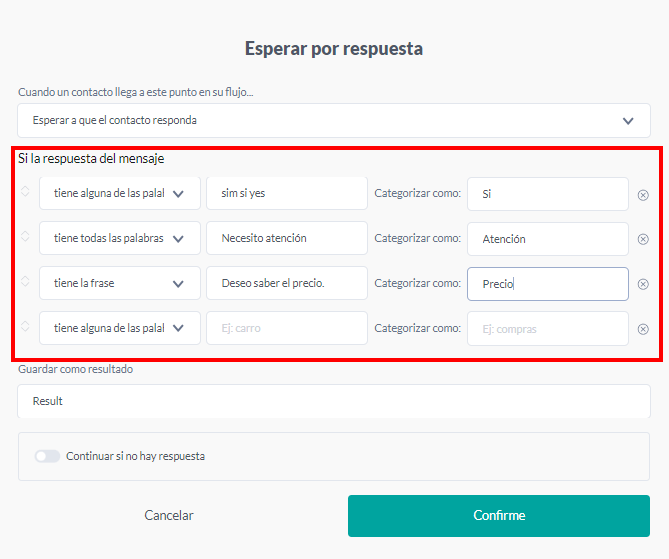669x559 pixels.
Task: Focus the 'Ej: carro' placeholder field
Action: coord(287,328)
